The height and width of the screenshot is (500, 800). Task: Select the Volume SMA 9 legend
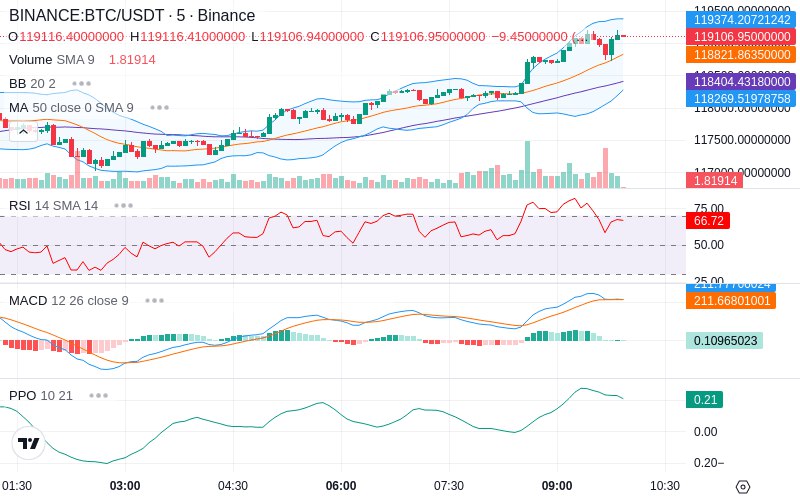coord(52,60)
